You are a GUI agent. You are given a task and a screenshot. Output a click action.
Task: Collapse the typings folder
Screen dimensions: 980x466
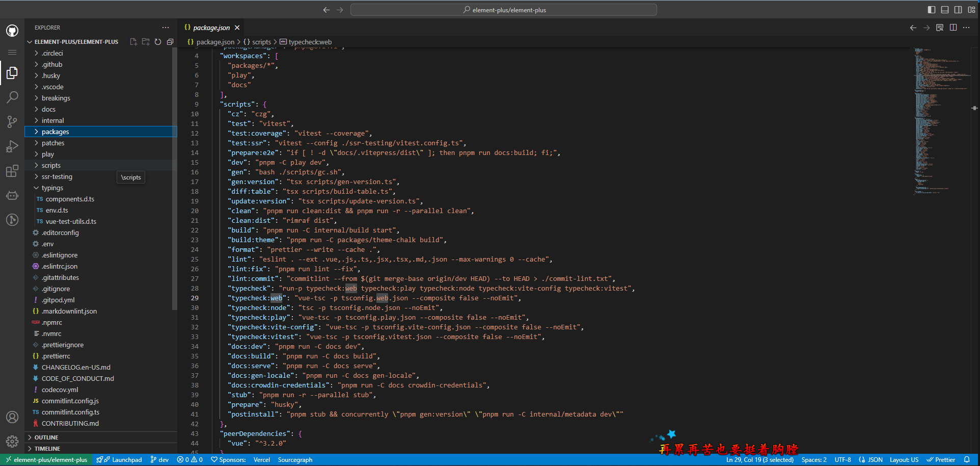(x=101, y=188)
